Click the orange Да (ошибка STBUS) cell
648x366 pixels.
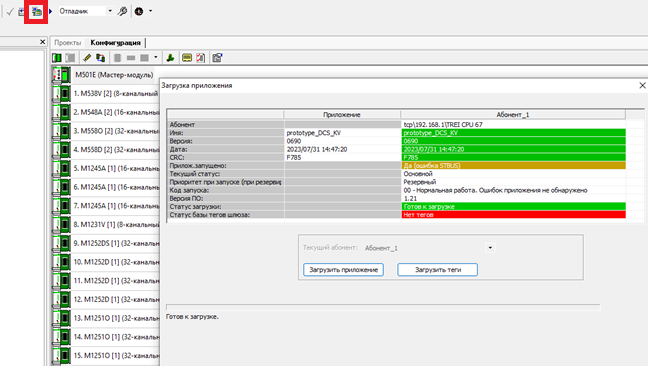(x=513, y=166)
